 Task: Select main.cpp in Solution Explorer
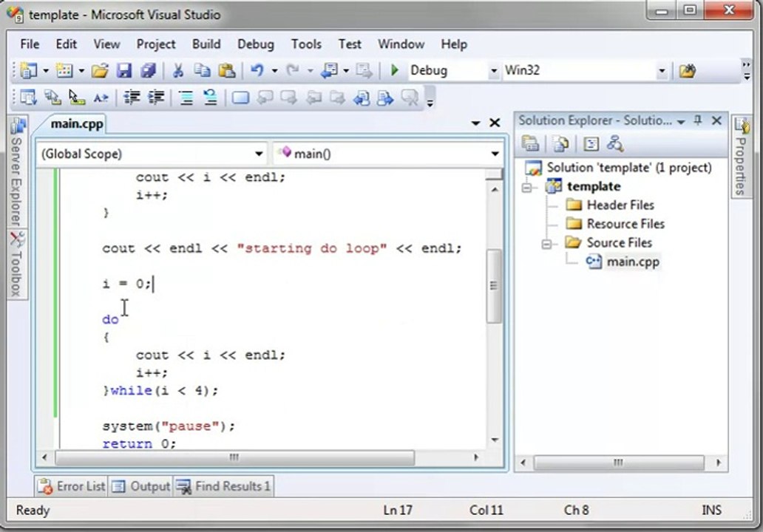tap(633, 262)
